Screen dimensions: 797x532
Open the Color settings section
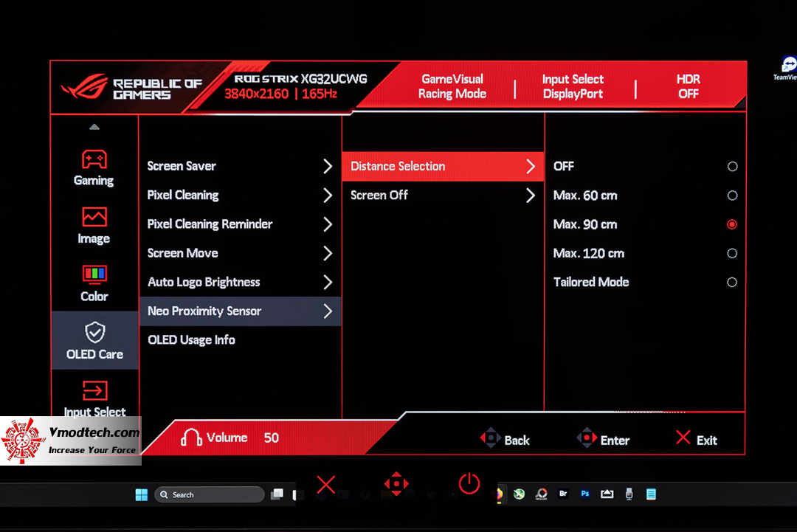[94, 283]
